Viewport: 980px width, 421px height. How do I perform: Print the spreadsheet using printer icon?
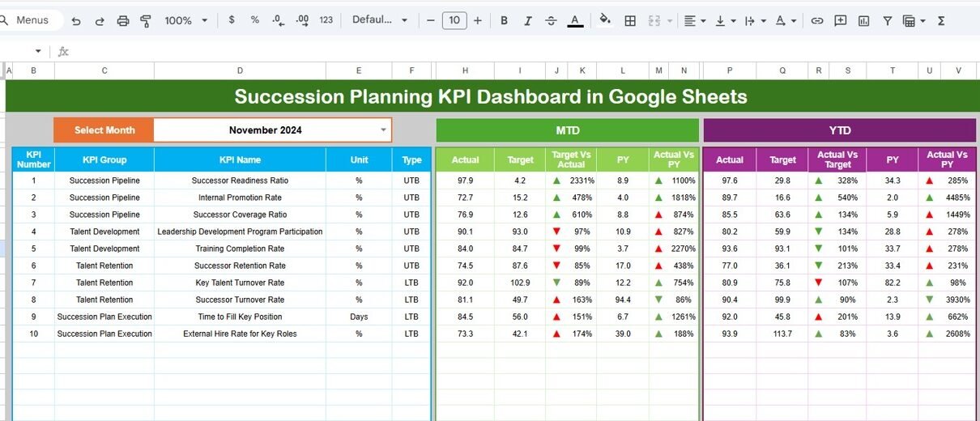(x=122, y=20)
